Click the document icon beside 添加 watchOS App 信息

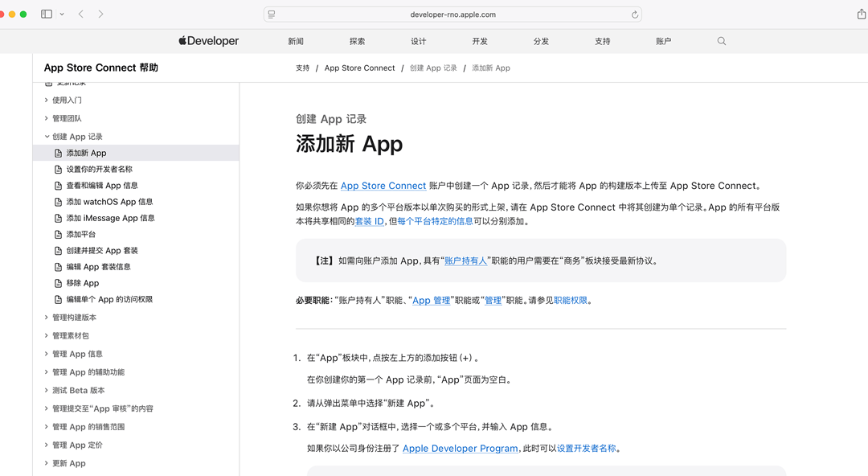[58, 203]
